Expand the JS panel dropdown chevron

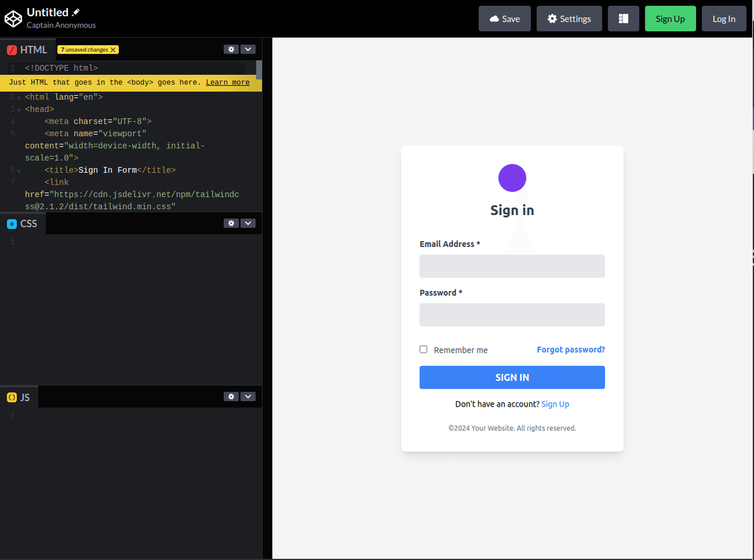pos(248,396)
